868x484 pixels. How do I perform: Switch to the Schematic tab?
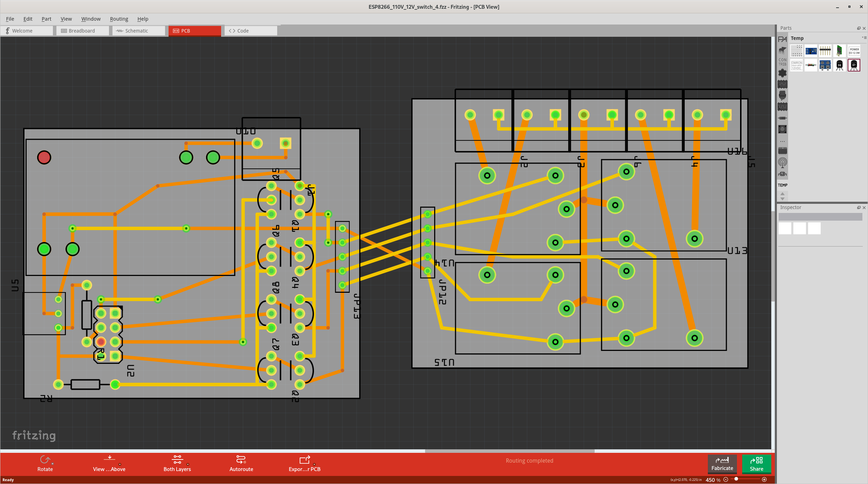pyautogui.click(x=136, y=31)
